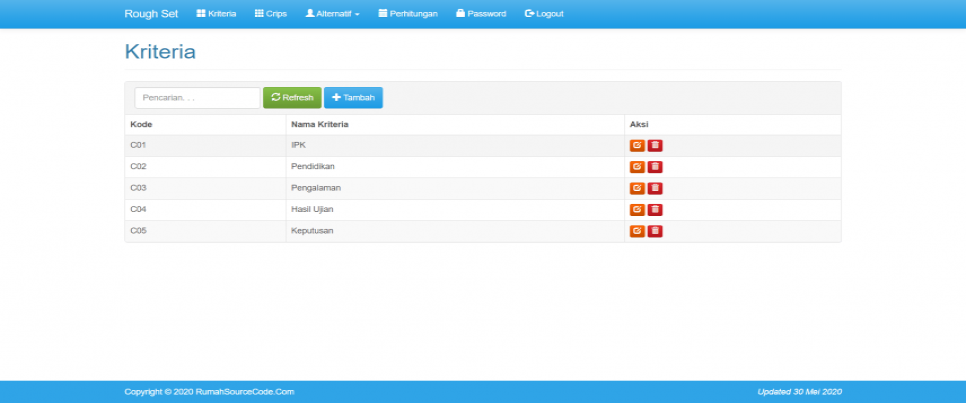966x403 pixels.
Task: Edit the IPK criteria row
Action: click(x=637, y=145)
